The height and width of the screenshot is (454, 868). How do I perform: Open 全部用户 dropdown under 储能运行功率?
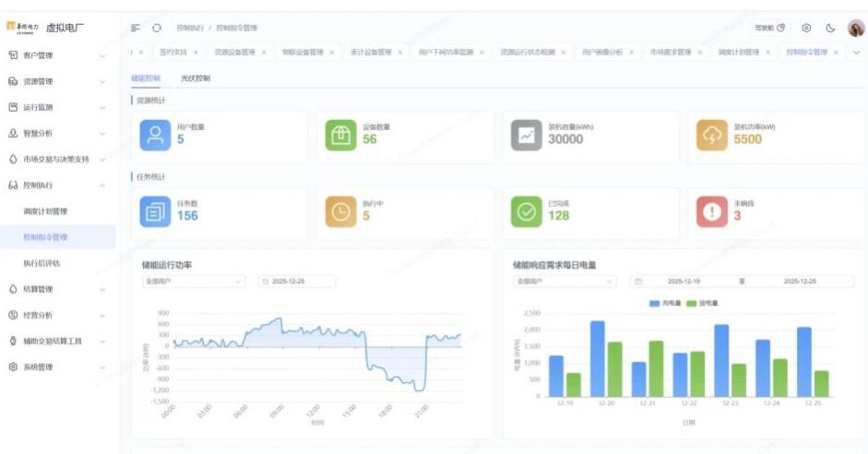click(193, 281)
